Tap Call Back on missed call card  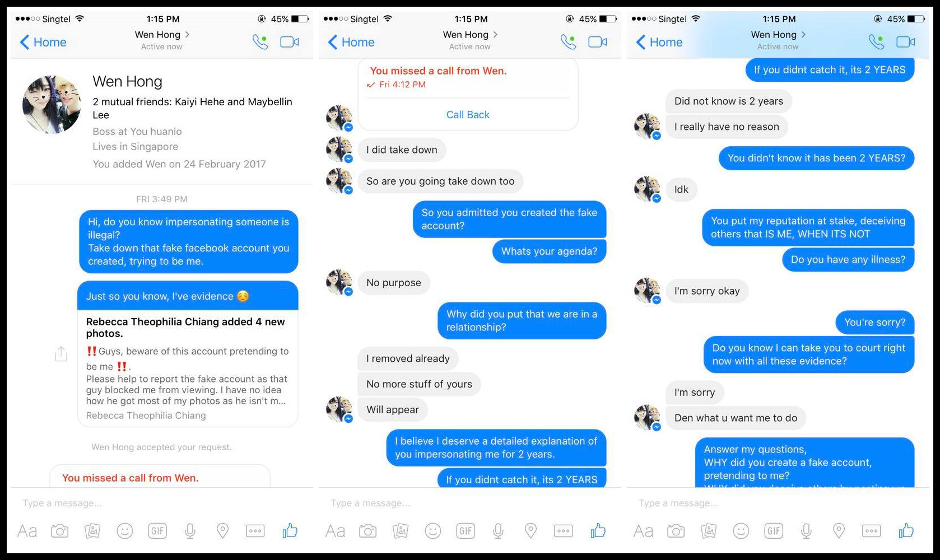pyautogui.click(x=468, y=115)
